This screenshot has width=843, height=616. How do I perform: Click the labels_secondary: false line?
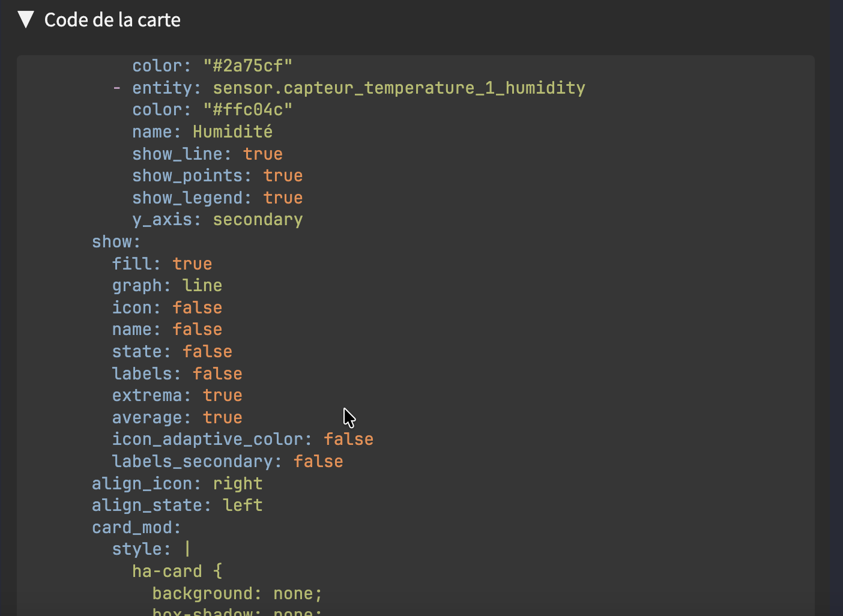[x=228, y=461]
